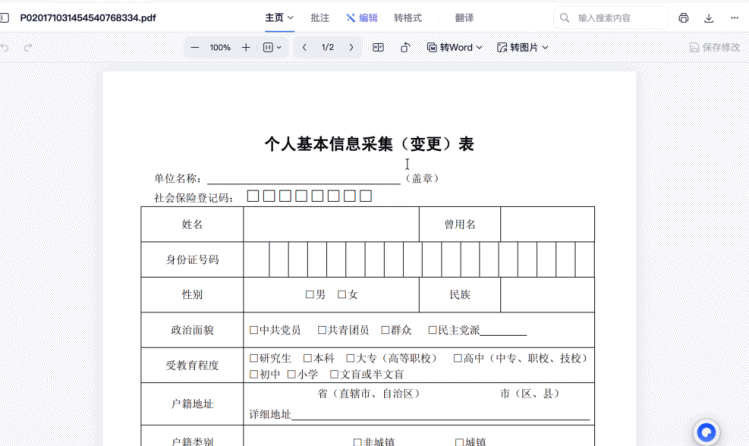749x446 pixels.
Task: Check the 中共党员 checkbox
Action: pos(254,330)
